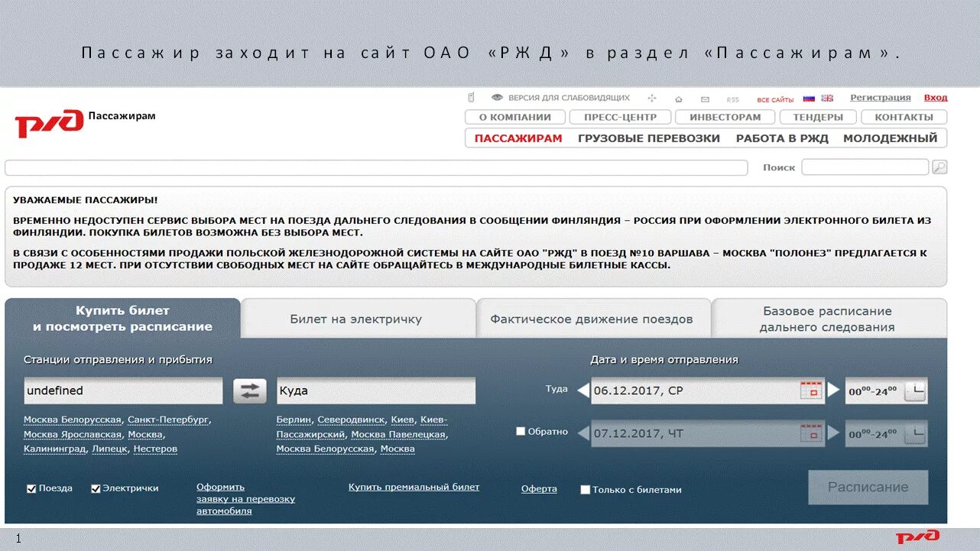Go to next day for Обратно date
Image resolution: width=980 pixels, height=551 pixels.
[x=834, y=433]
